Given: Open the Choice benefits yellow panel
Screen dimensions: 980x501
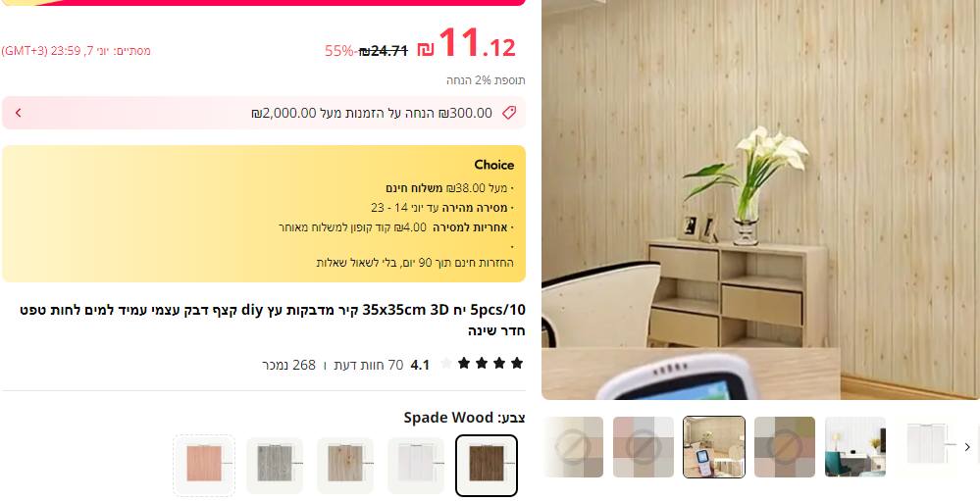Looking at the screenshot, I should pyautogui.click(x=264, y=214).
